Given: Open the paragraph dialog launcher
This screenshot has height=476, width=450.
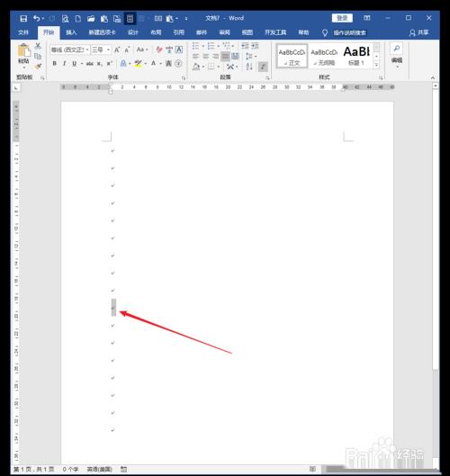Looking at the screenshot, I should click(x=267, y=78).
